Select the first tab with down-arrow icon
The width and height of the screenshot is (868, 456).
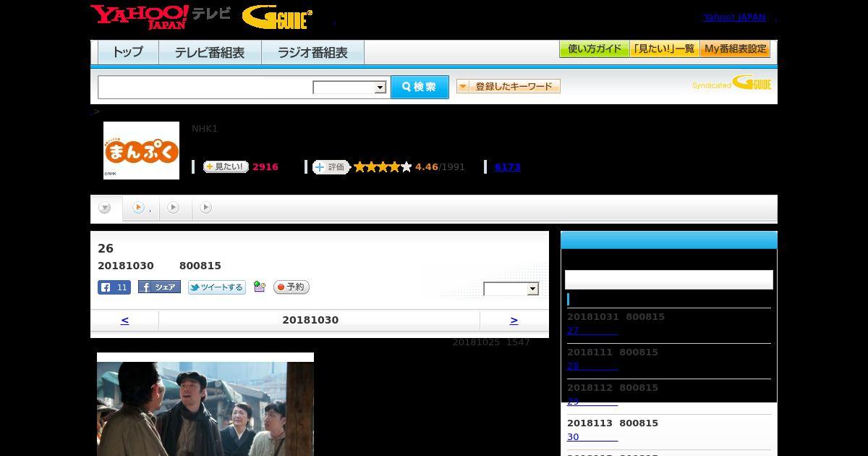tap(106, 208)
